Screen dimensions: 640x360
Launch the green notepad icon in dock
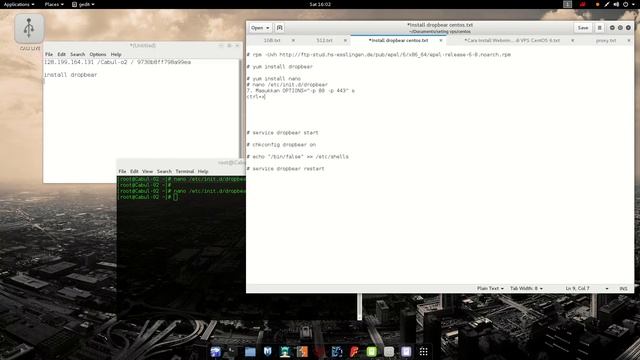coord(371,351)
